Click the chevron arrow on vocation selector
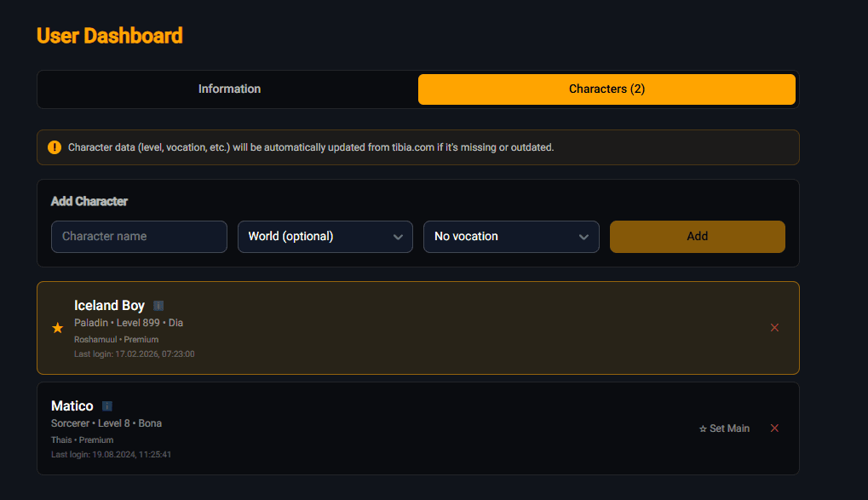The height and width of the screenshot is (500, 868). (x=583, y=237)
